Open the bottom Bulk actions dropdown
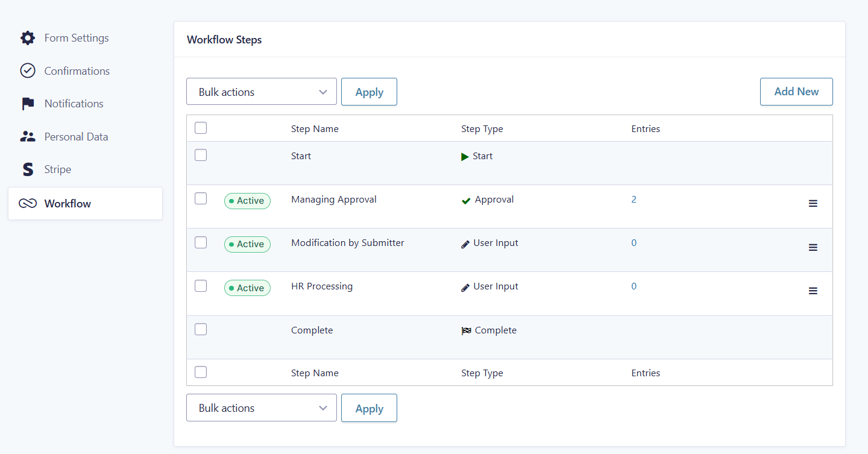 point(261,408)
